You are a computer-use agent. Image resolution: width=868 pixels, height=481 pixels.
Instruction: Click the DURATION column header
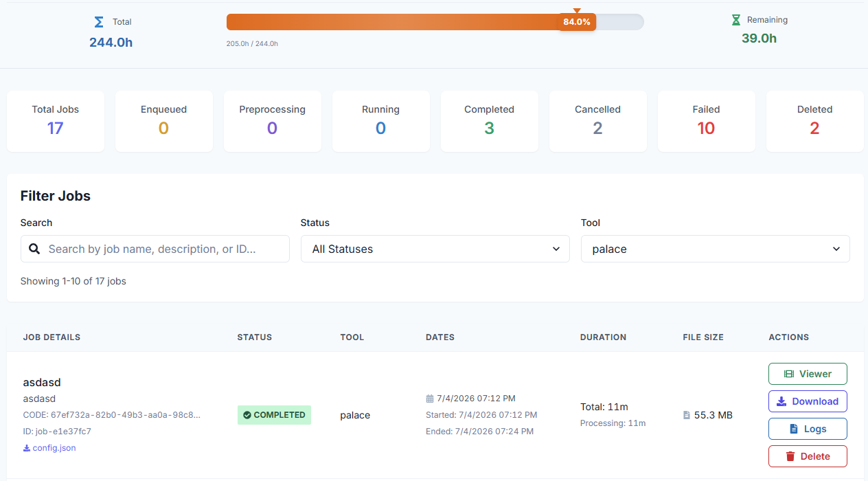pyautogui.click(x=603, y=337)
